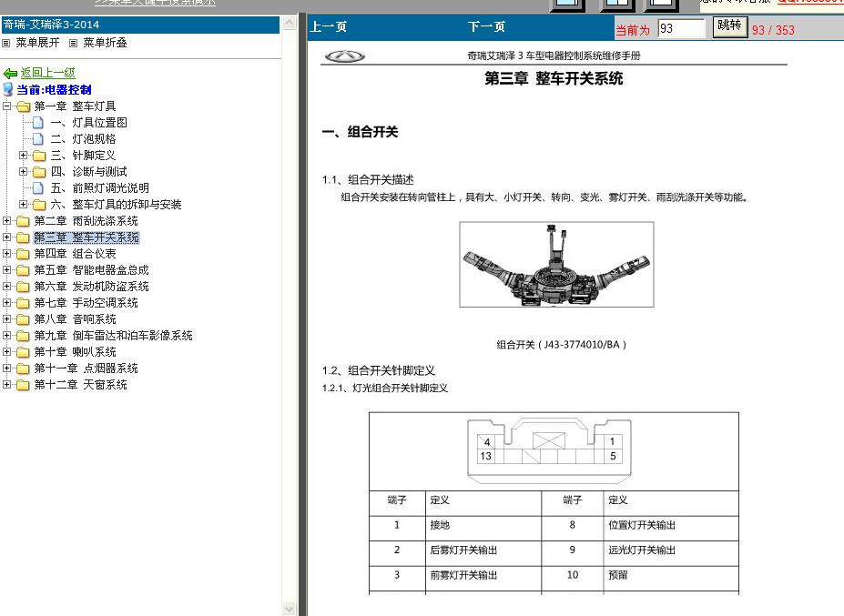Click folder icon of 第四章 组合仪表

coord(23,254)
